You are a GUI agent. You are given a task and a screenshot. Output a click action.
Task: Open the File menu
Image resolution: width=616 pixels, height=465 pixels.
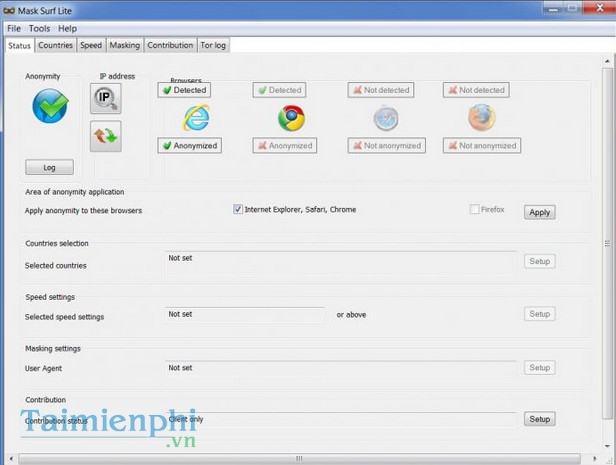(14, 29)
